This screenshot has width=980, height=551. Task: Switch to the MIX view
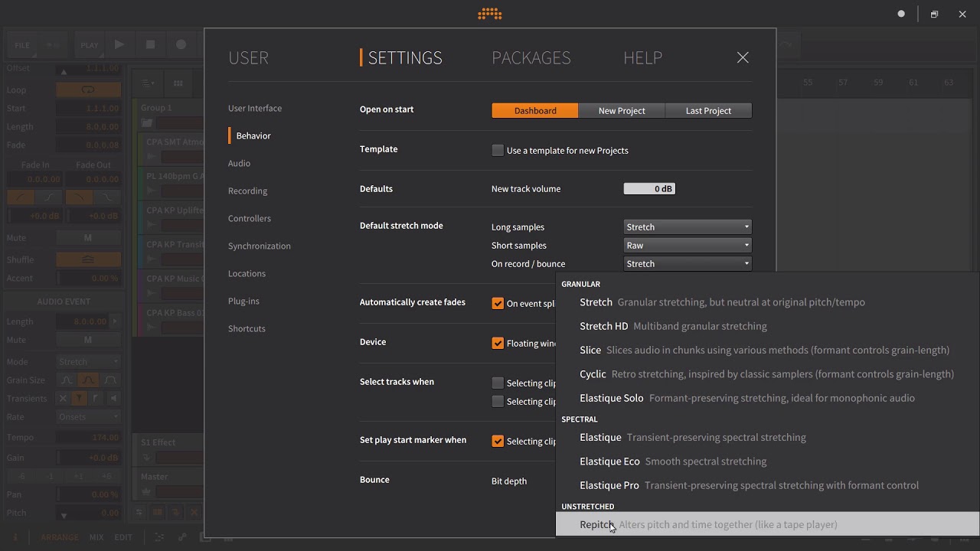[96, 537]
